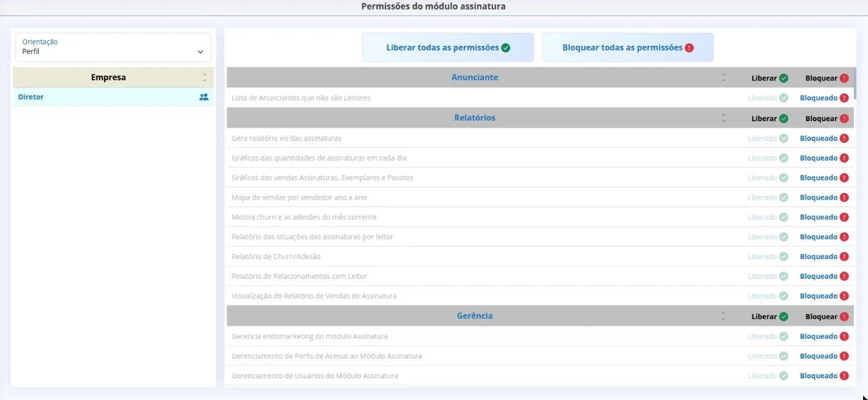Click Bloqueado icon for Gerenciamento de Perfis row
The width and height of the screenshot is (868, 400).
844,357
